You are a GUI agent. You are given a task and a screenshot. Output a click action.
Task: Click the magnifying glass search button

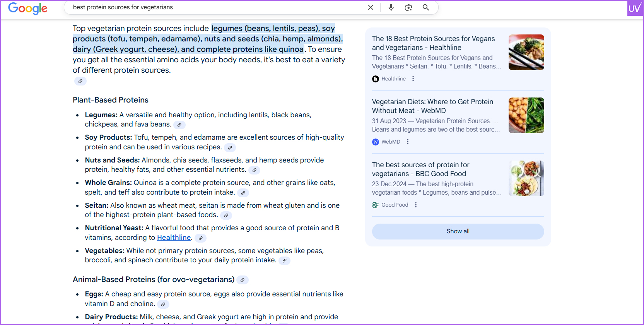(425, 7)
